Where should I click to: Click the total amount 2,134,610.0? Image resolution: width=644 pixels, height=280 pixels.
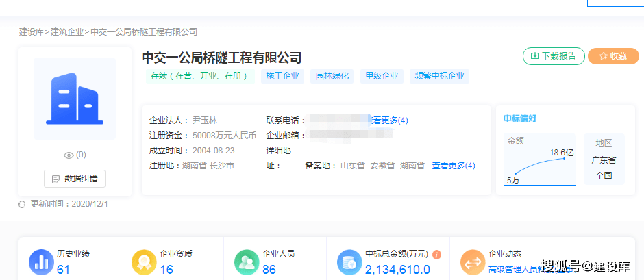coord(397,270)
